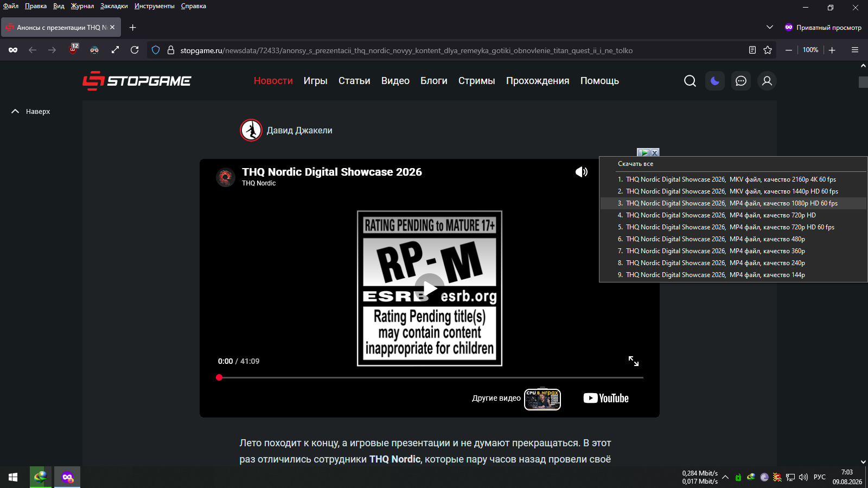
Task: Open the Закладки menu
Action: (114, 6)
